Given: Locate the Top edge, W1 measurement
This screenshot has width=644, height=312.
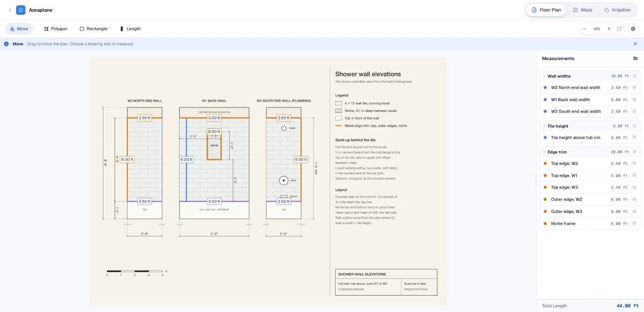Looking at the screenshot, I should [634, 176].
